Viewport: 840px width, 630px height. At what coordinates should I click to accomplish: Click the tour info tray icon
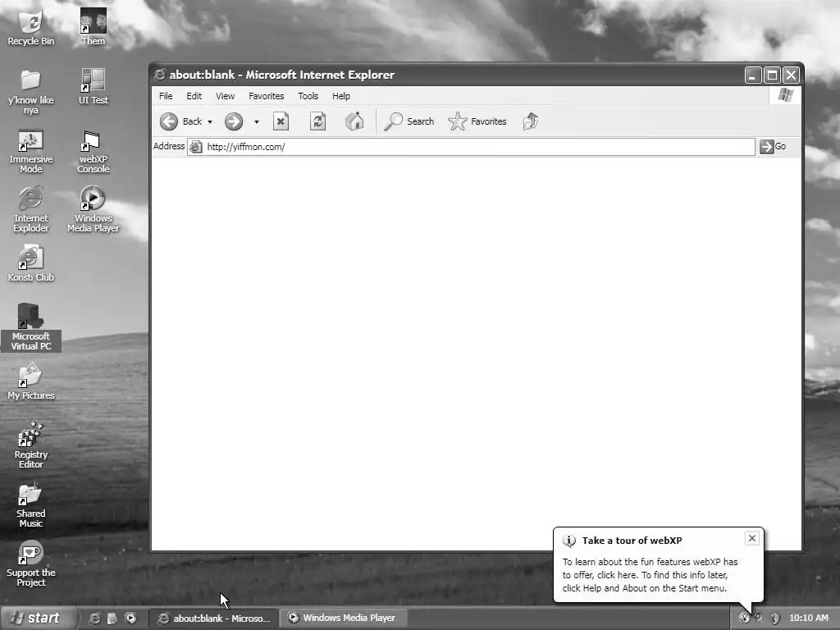pos(743,619)
